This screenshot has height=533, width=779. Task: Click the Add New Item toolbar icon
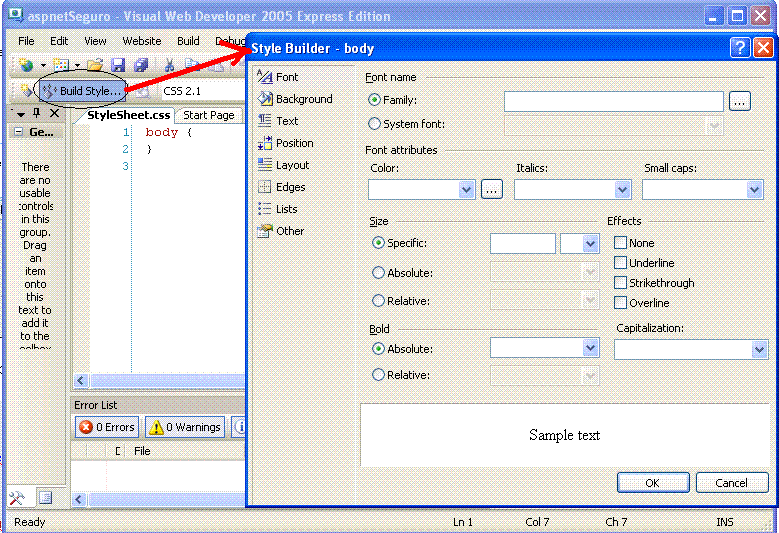pos(61,65)
